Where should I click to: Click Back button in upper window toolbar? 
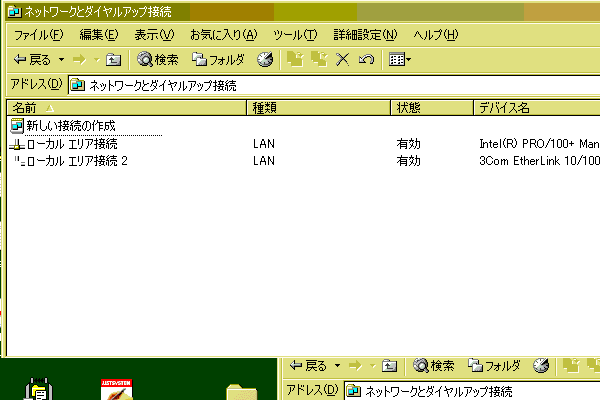click(32, 60)
